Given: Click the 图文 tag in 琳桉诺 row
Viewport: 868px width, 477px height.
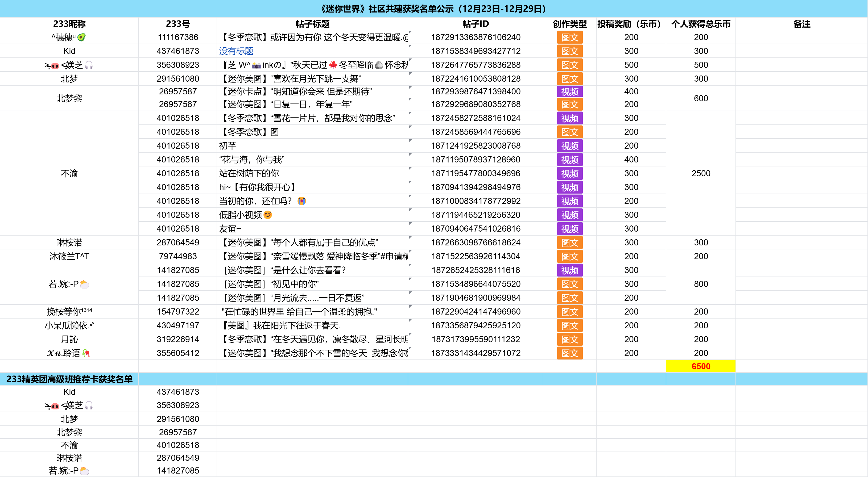Looking at the screenshot, I should tap(569, 243).
